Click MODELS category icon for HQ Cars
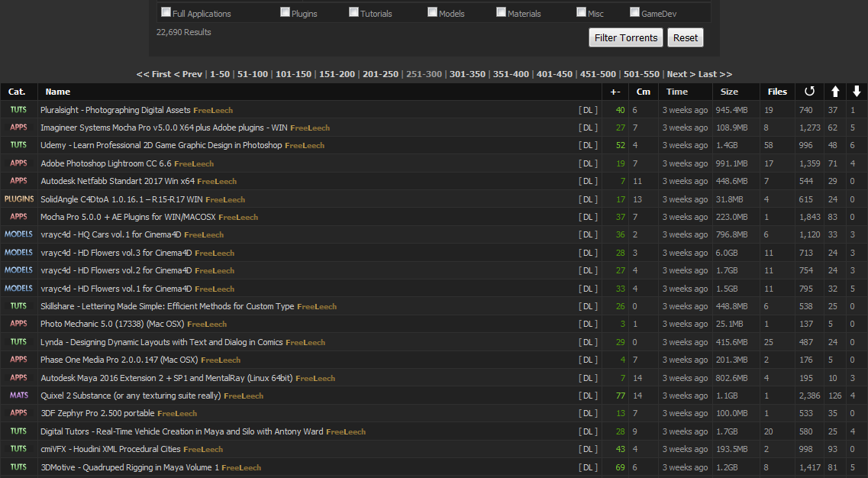The image size is (868, 478). click(x=19, y=234)
